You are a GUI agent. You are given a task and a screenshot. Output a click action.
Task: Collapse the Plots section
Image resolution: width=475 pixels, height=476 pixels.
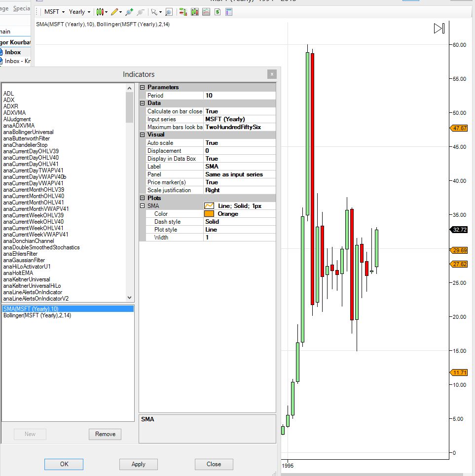tap(142, 198)
